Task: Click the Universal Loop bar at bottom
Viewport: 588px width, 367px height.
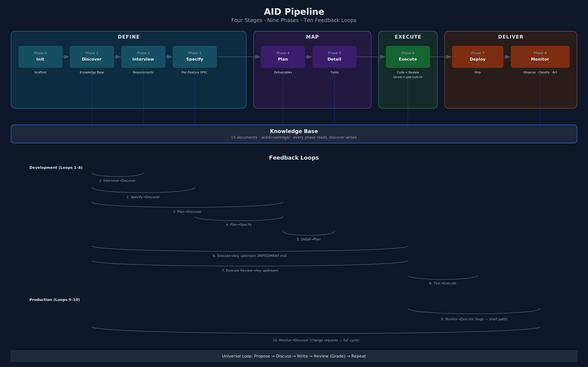Action: click(x=294, y=356)
